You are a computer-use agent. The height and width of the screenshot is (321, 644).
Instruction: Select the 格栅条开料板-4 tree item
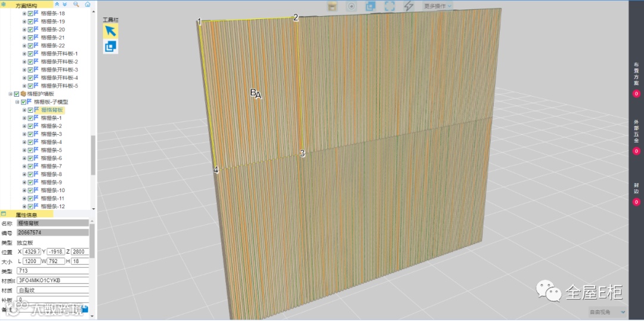click(60, 78)
